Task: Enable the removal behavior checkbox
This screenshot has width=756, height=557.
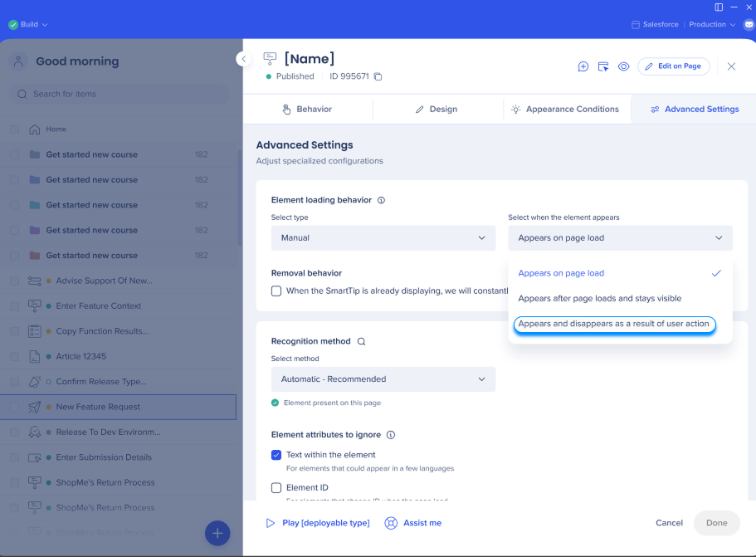Action: (276, 291)
